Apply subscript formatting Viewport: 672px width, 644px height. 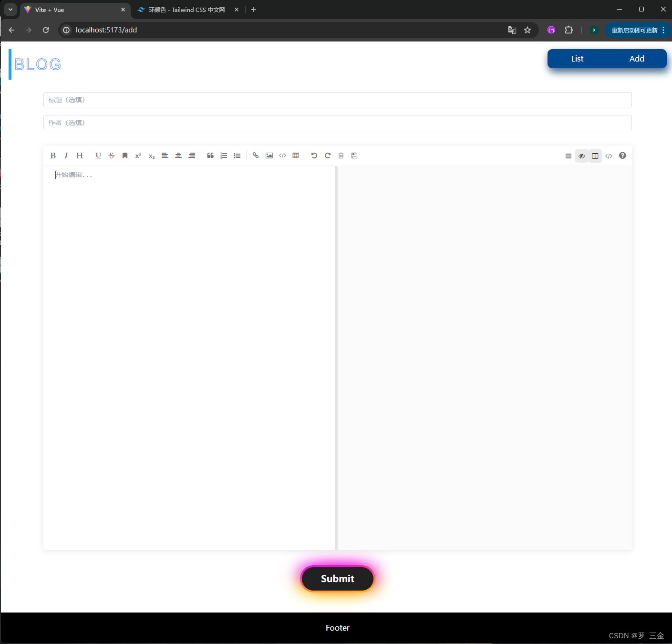pos(152,156)
